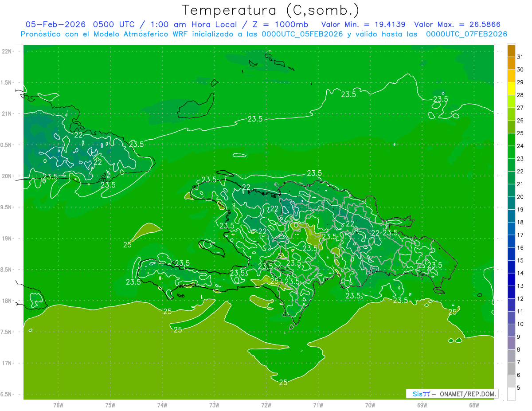Screen dimensions: 532x411
Task: Click the '18N' latitude axis label
Action: point(8,301)
